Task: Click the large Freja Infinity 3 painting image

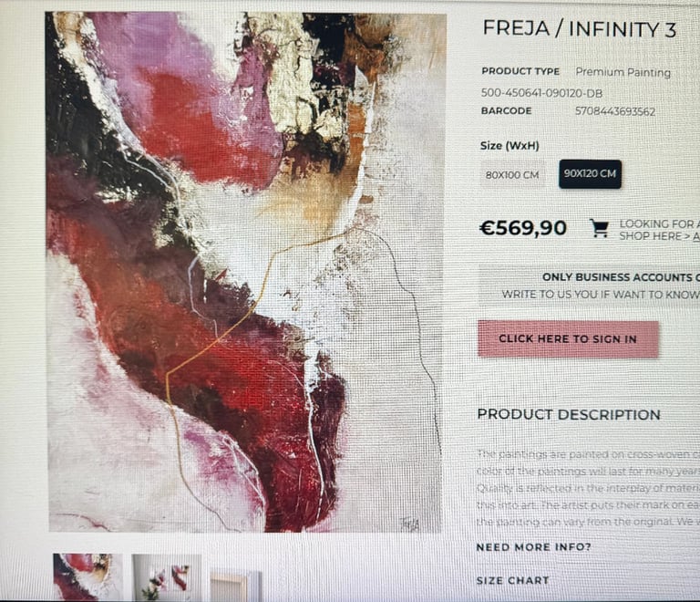Action: click(x=245, y=272)
